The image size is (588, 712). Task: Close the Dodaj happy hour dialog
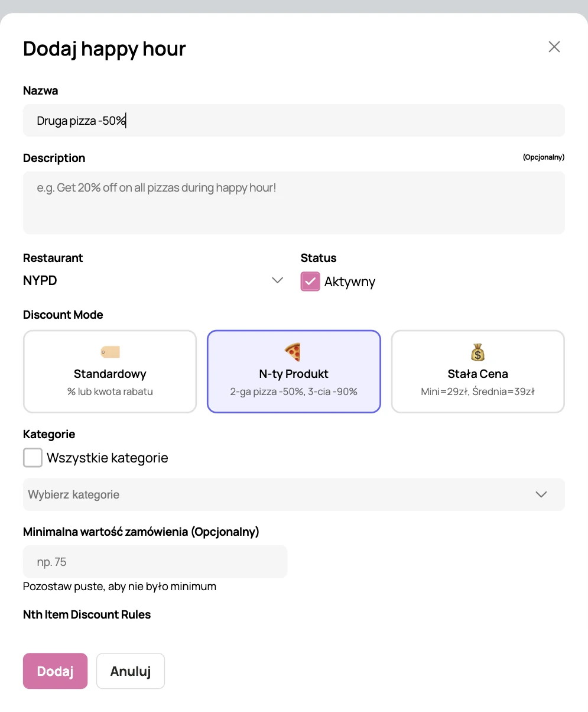tap(554, 47)
